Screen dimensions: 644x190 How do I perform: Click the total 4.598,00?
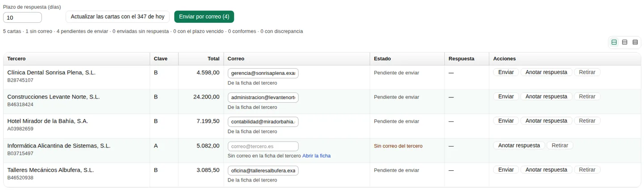click(208, 72)
